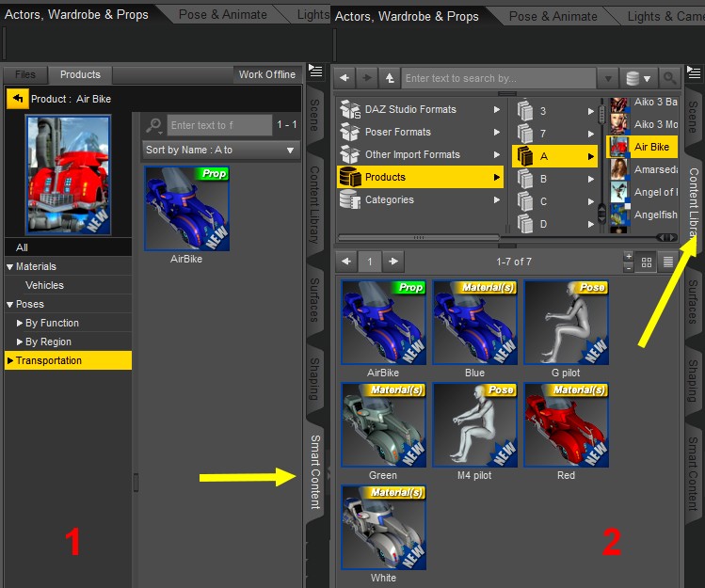Expand the By Region category
Image resolution: width=705 pixels, height=588 pixels.
[x=20, y=342]
